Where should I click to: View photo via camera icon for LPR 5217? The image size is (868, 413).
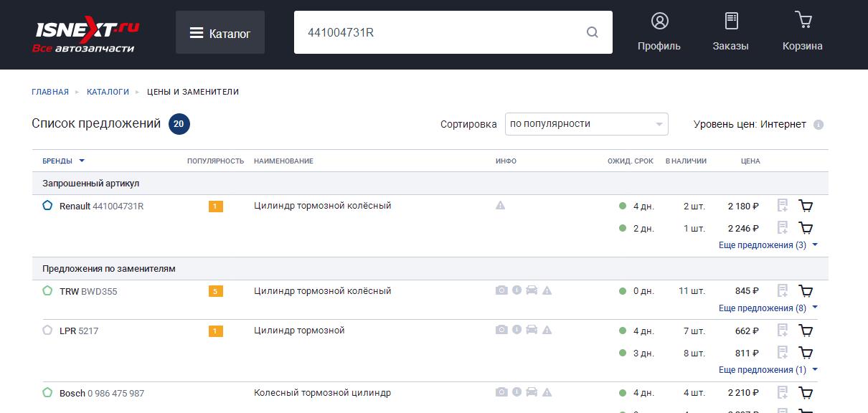point(501,330)
